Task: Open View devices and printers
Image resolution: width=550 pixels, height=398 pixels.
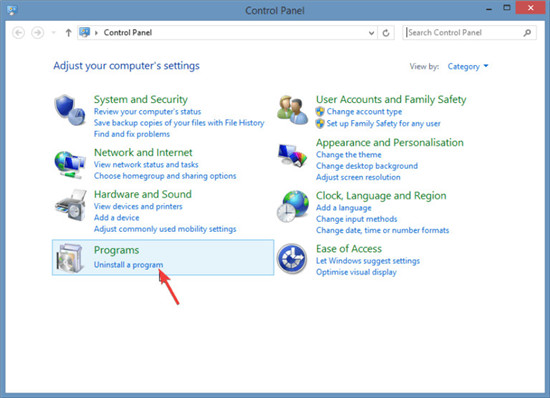Action: click(x=138, y=206)
